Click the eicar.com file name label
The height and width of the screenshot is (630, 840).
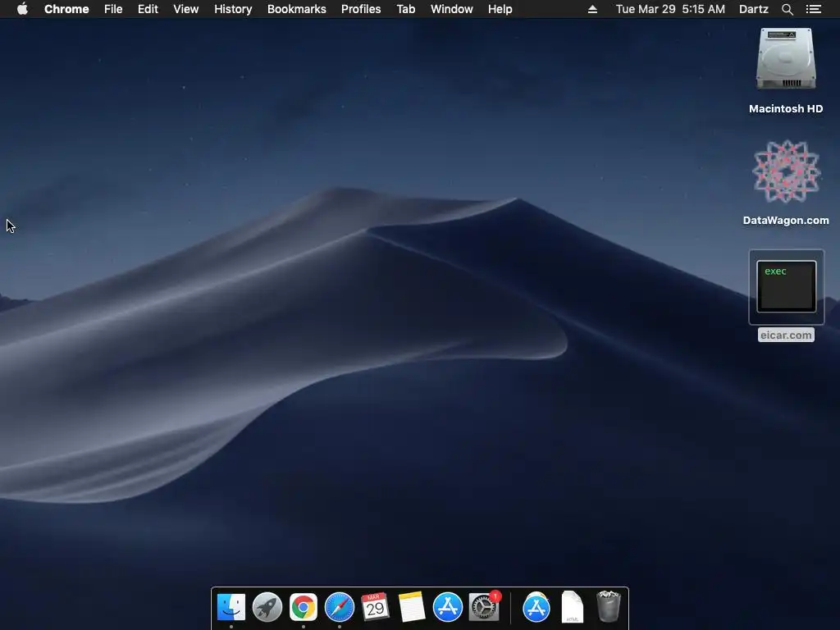[x=786, y=335]
